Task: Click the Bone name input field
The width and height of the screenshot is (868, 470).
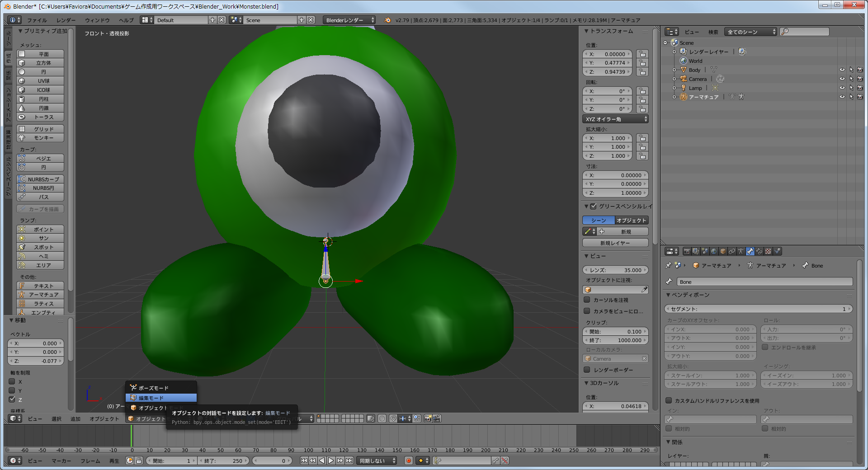Action: click(764, 282)
